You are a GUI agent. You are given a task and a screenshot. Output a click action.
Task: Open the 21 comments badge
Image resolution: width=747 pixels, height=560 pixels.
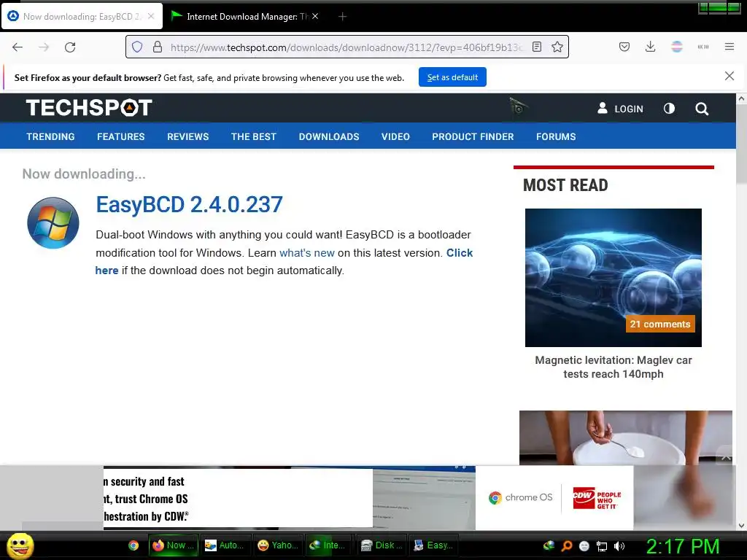click(x=659, y=324)
